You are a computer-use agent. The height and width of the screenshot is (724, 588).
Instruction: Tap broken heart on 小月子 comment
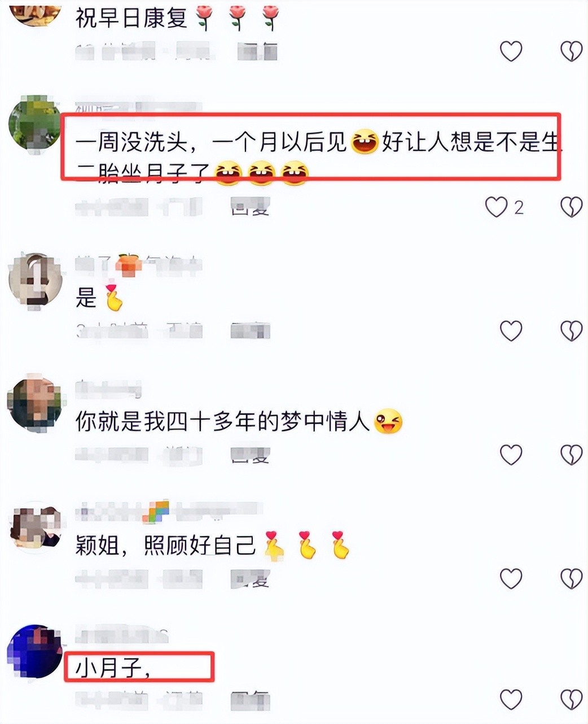coord(571,700)
